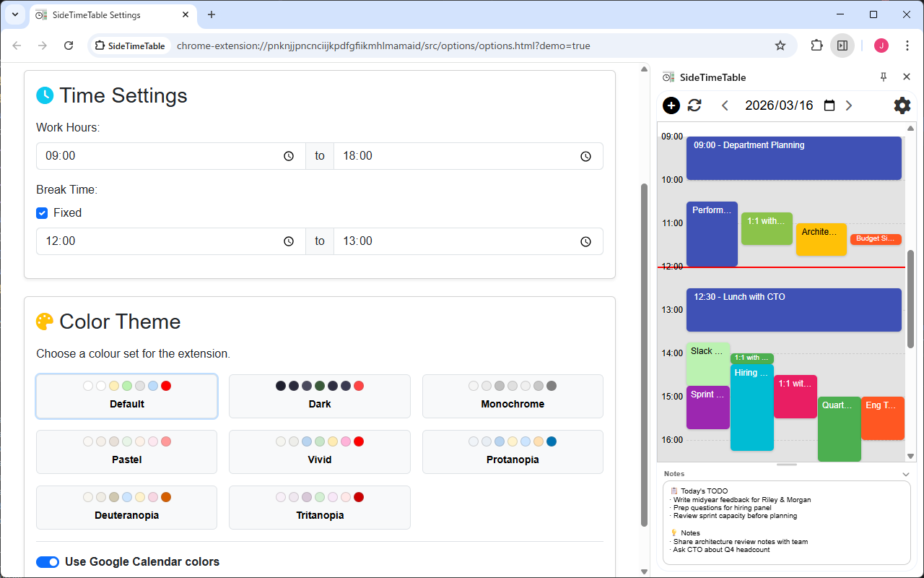
Task: Open the Budget Si... event block
Action: pos(876,239)
